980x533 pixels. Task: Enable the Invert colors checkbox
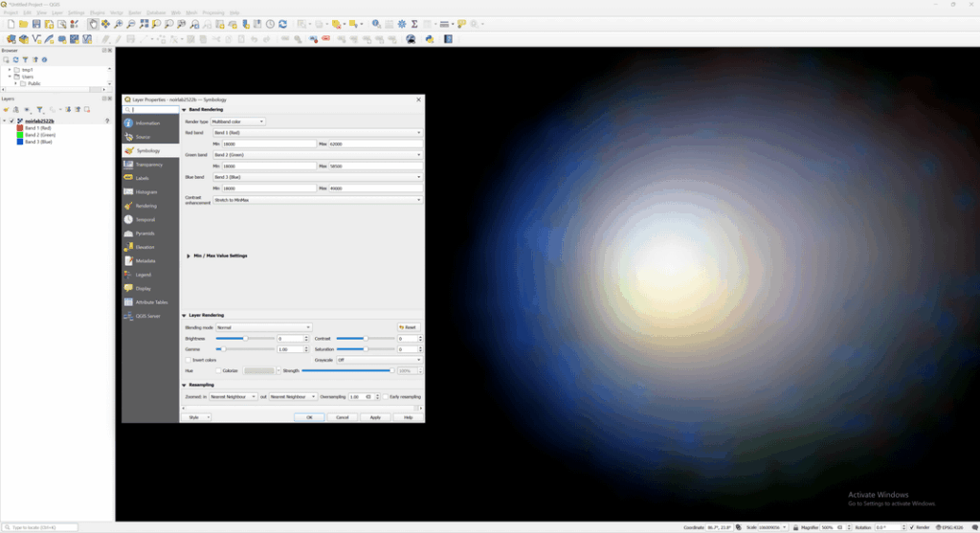189,360
